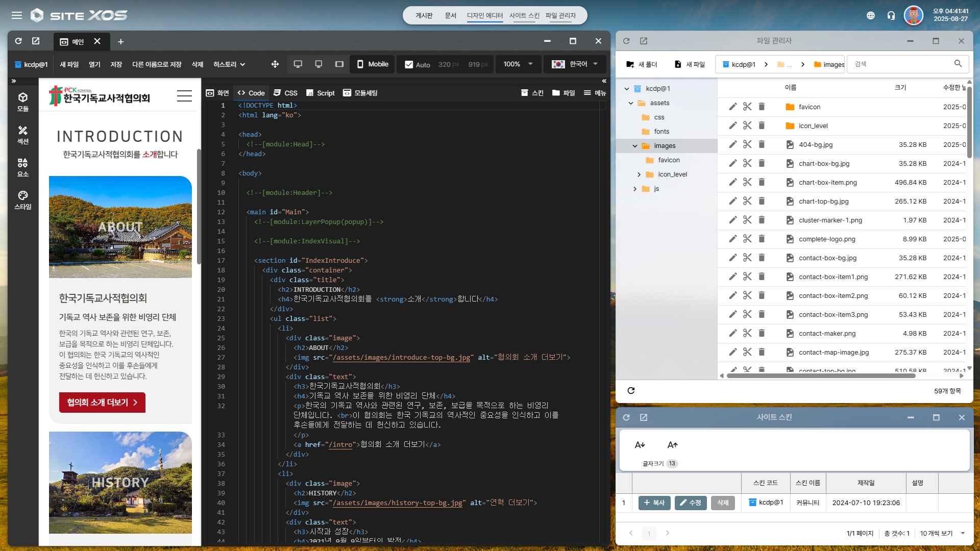Click the 복사 button for kcdp@1 skin

click(x=654, y=503)
